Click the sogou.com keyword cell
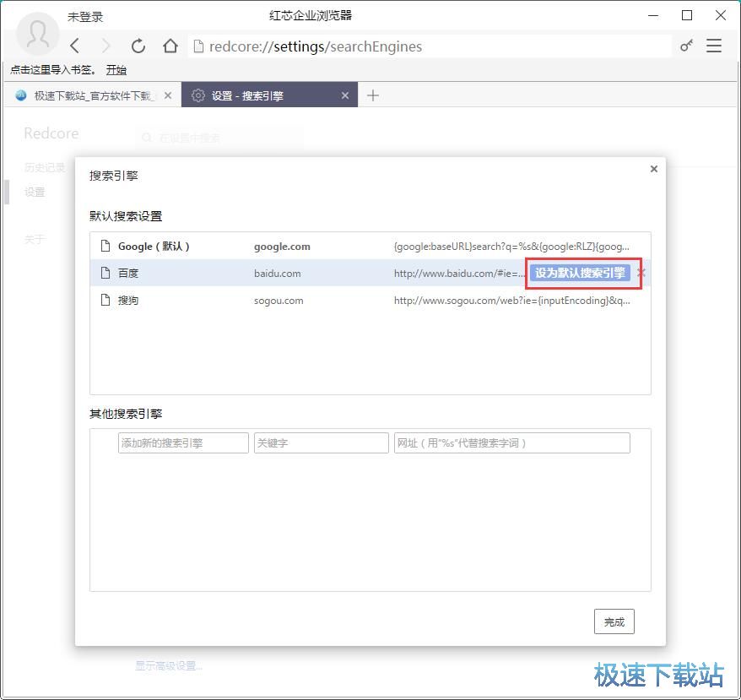The image size is (741, 700). tap(279, 301)
